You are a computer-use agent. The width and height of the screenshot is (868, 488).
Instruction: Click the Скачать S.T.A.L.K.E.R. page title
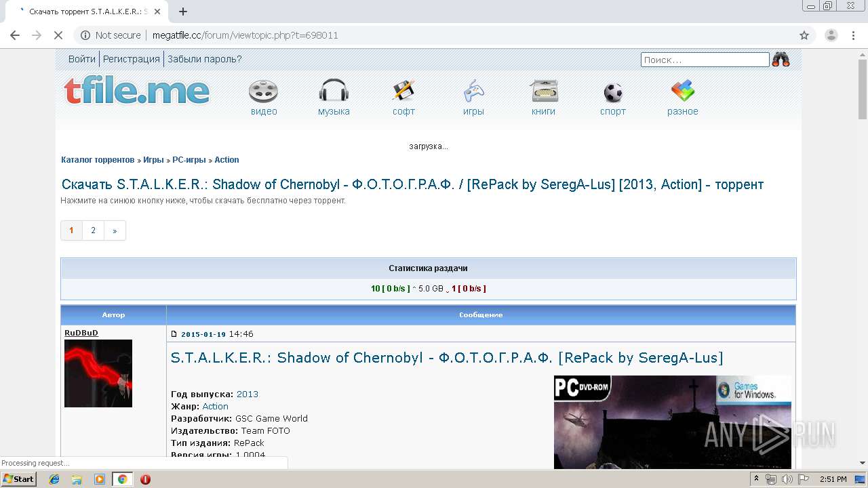412,184
